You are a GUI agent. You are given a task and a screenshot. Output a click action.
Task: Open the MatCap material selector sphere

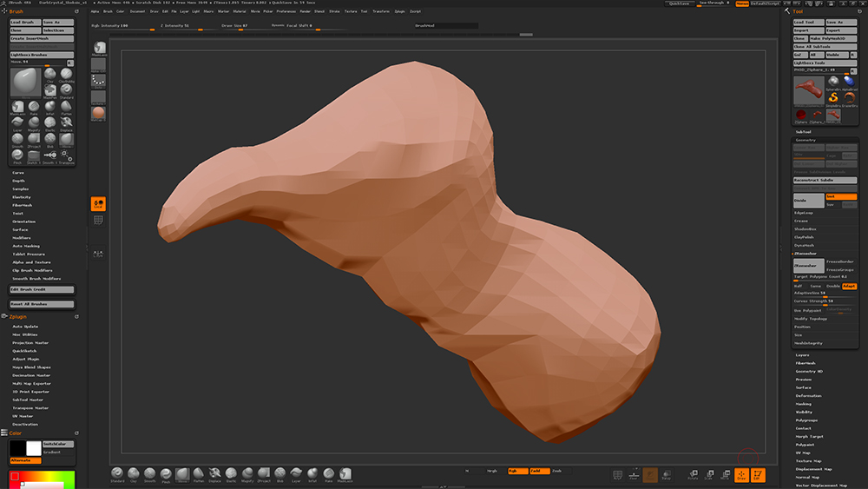point(99,114)
